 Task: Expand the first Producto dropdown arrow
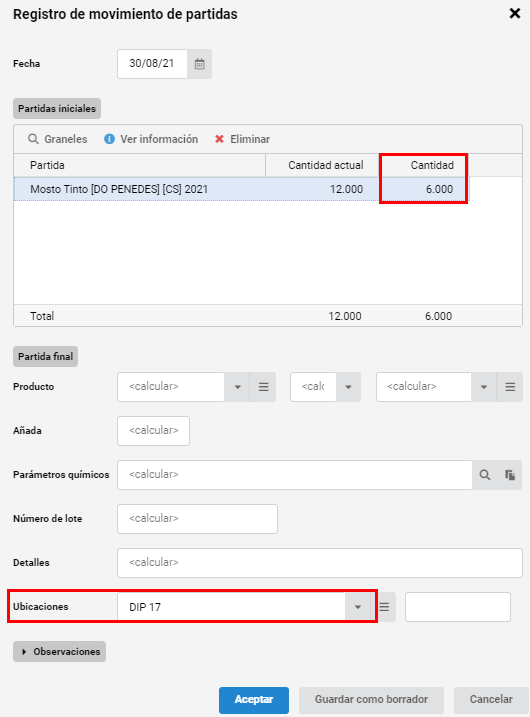[x=237, y=387]
